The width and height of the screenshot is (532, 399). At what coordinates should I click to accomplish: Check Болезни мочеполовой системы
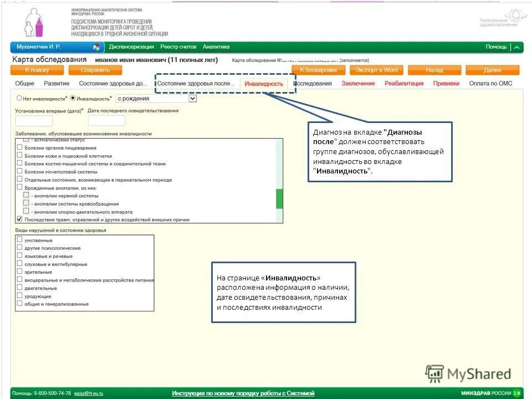20,171
